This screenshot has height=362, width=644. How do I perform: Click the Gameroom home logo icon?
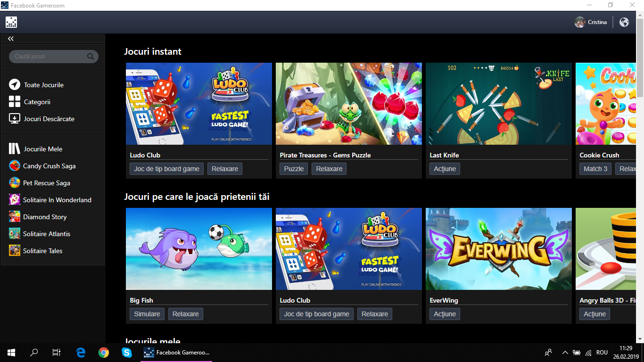pos(11,22)
